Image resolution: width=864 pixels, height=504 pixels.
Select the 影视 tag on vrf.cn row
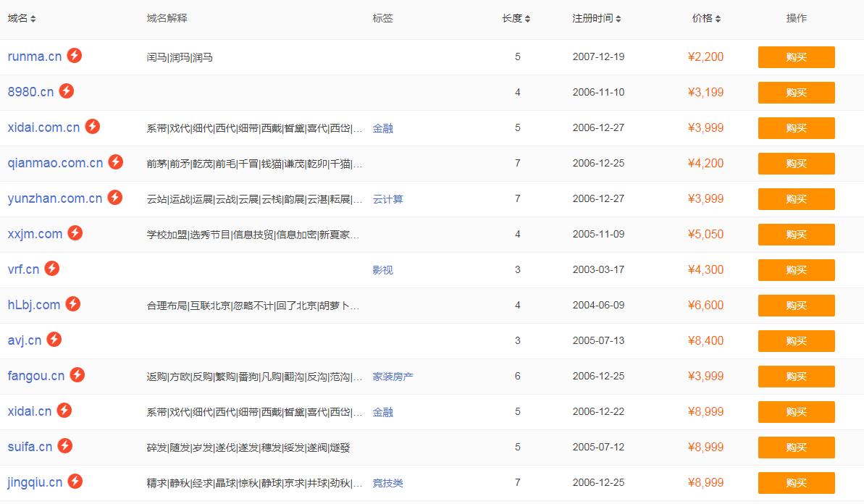(382, 270)
